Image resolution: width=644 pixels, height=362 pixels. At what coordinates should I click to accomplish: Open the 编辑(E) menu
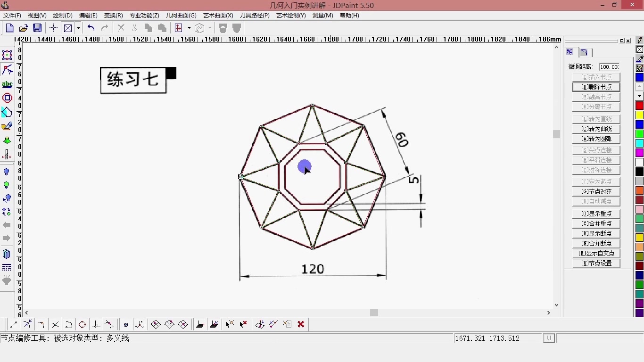pos(88,16)
